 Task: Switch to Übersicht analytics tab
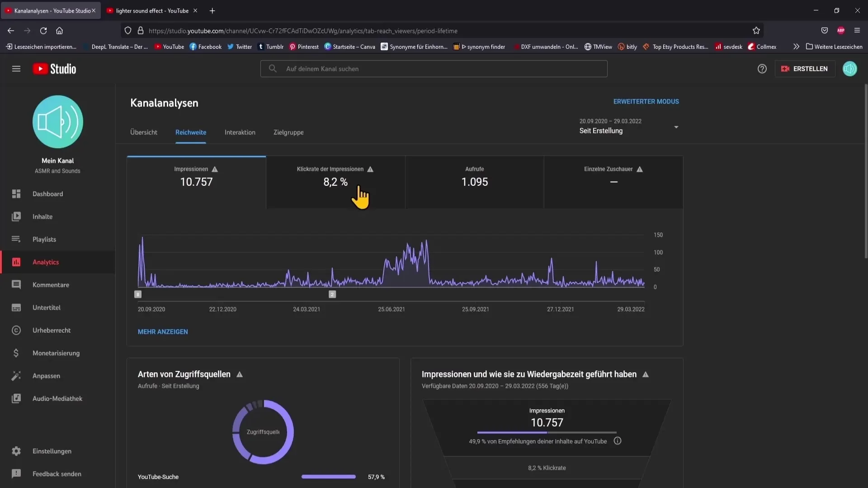(143, 131)
